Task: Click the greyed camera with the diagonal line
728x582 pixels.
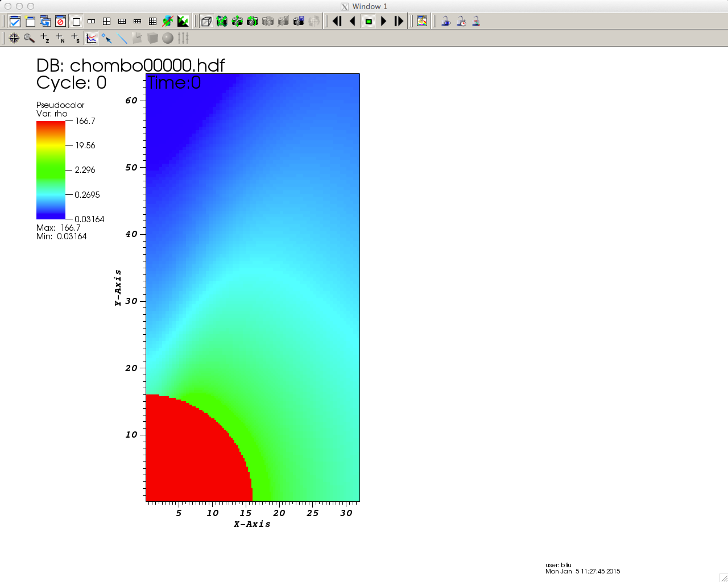Action: coord(283,22)
